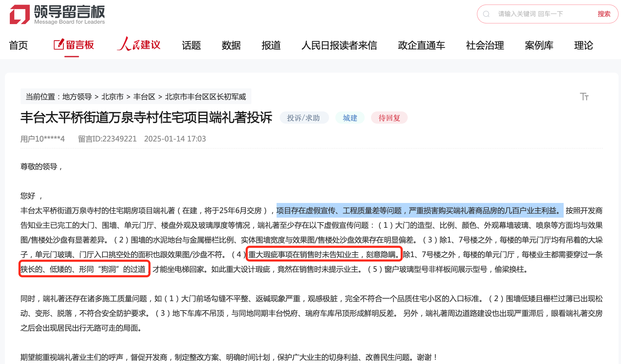
Task: Click the greeting 尊敬的领导
Action: tap(41, 167)
